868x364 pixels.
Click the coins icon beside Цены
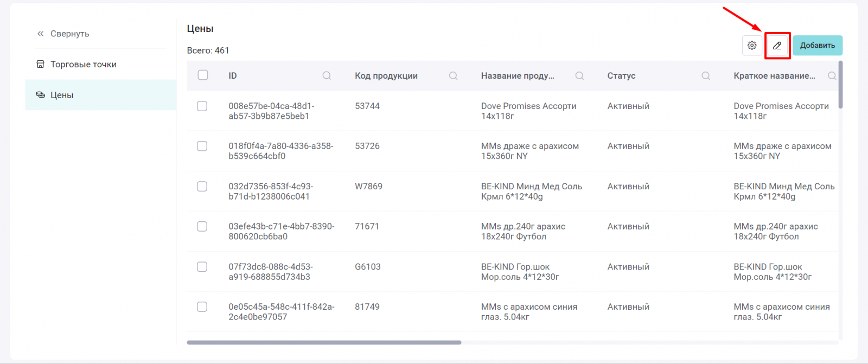tap(40, 95)
